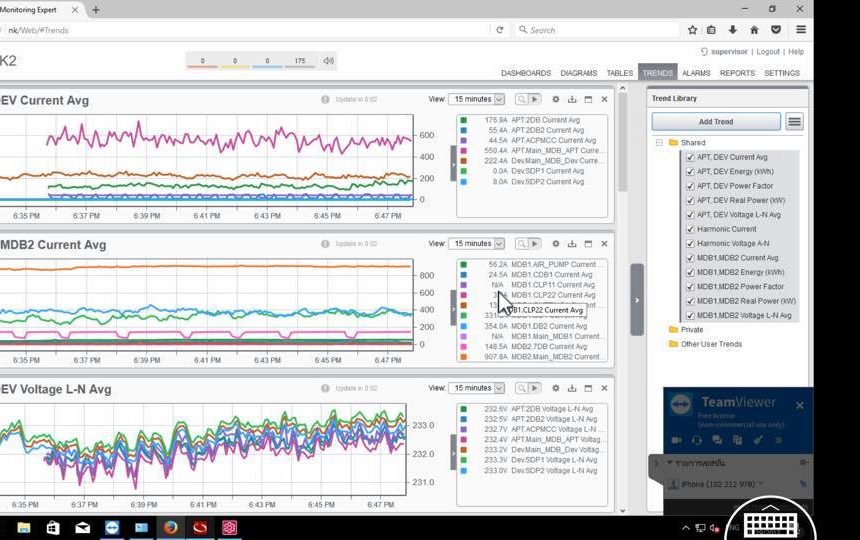Open View dropdown on DEV Voltage L-N trend
860x540 pixels.
coord(477,388)
